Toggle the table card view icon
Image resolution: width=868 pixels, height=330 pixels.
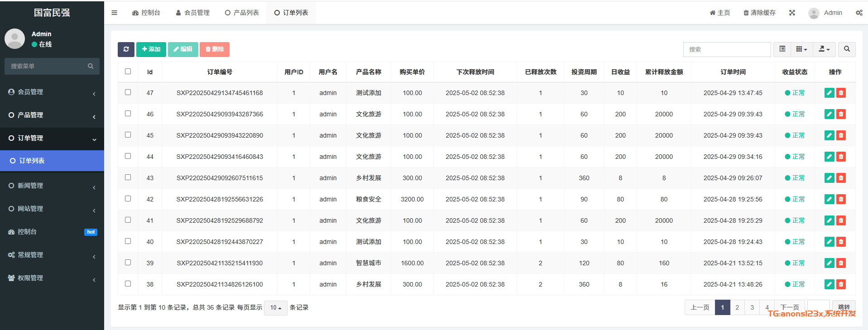click(x=782, y=49)
